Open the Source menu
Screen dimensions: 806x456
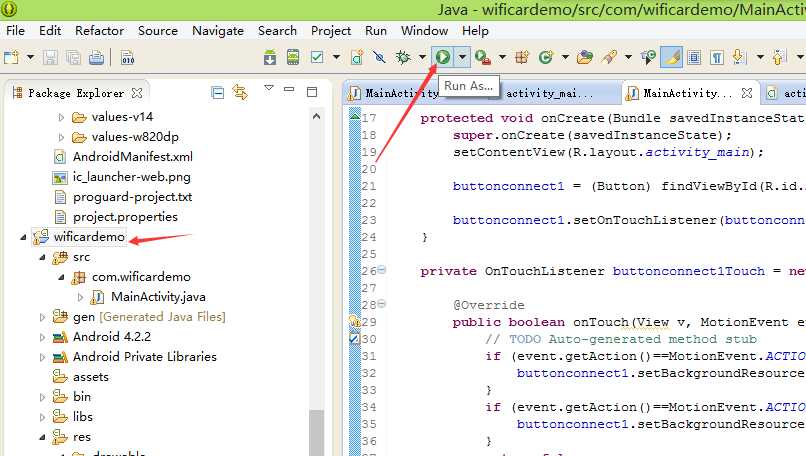(x=158, y=31)
